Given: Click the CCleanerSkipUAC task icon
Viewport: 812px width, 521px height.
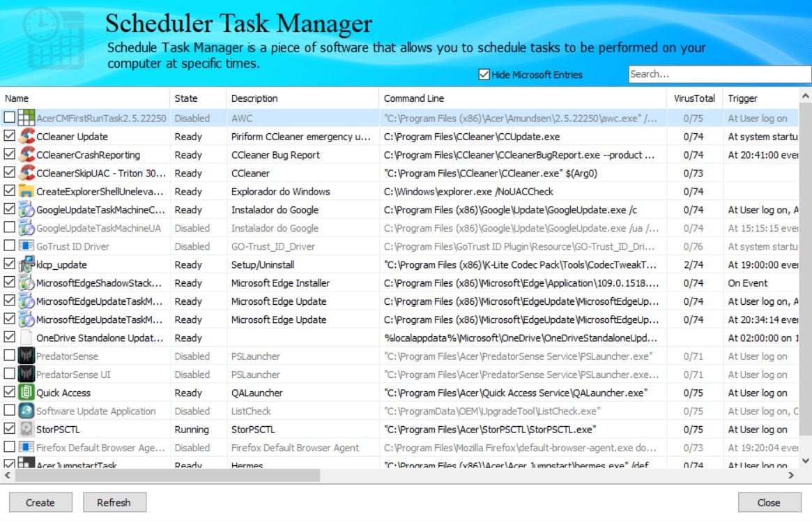Looking at the screenshot, I should click(x=26, y=173).
